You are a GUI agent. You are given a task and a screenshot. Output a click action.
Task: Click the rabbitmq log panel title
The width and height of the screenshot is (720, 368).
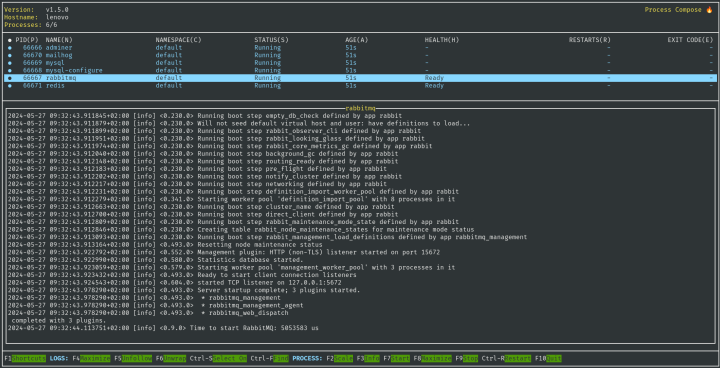click(360, 108)
